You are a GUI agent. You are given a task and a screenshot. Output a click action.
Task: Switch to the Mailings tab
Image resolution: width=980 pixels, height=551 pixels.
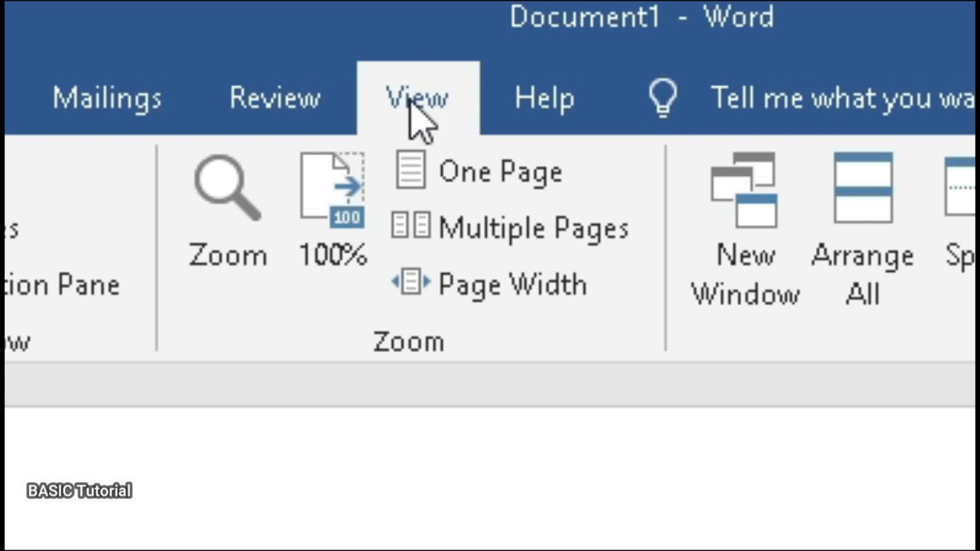coord(107,98)
